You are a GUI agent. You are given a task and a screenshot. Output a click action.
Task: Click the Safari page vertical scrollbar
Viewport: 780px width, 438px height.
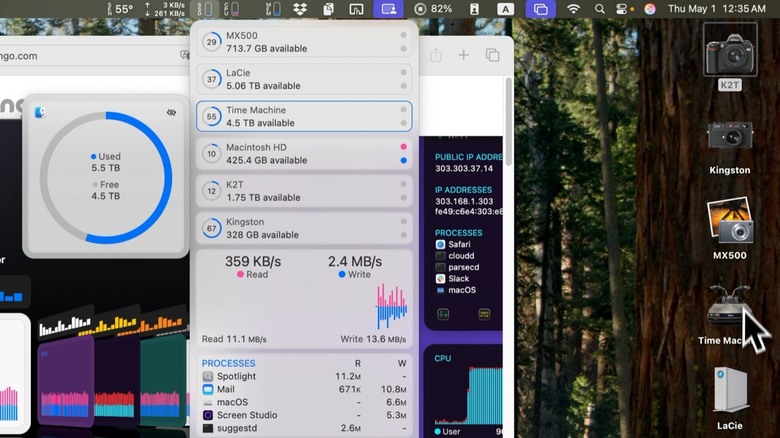(x=508, y=121)
